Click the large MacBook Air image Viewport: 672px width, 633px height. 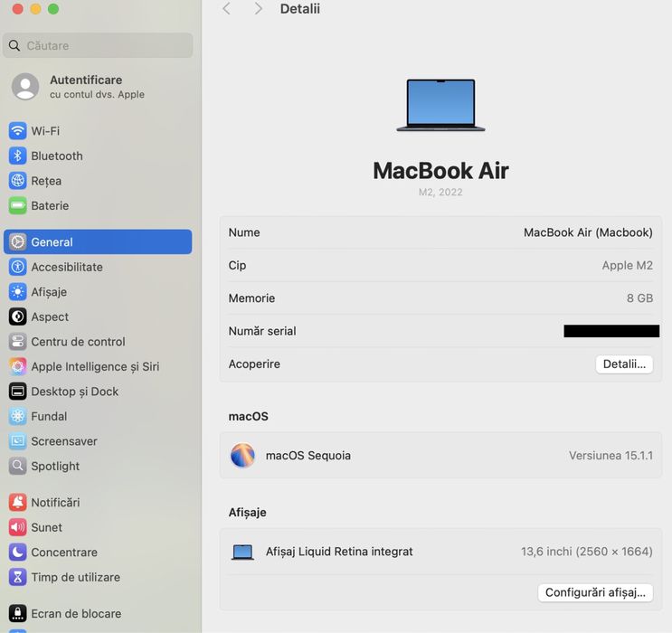[440, 105]
